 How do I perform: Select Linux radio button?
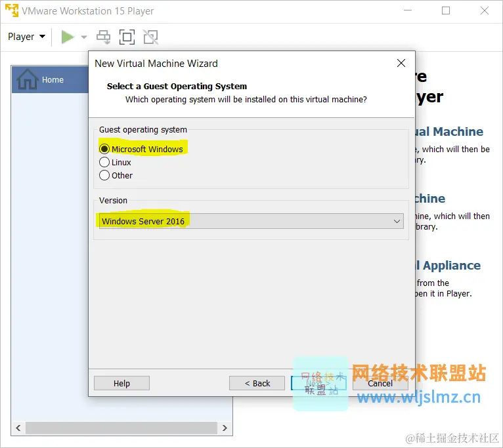[x=104, y=162]
